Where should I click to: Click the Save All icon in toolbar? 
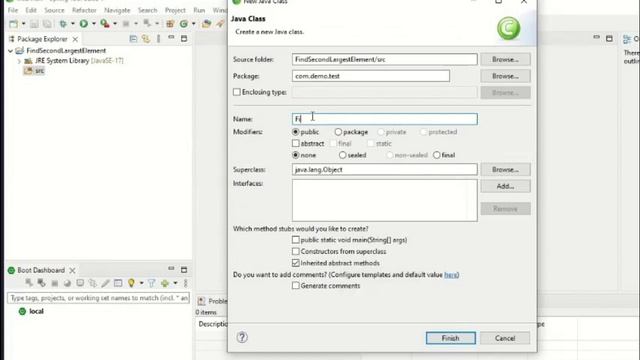(47, 24)
